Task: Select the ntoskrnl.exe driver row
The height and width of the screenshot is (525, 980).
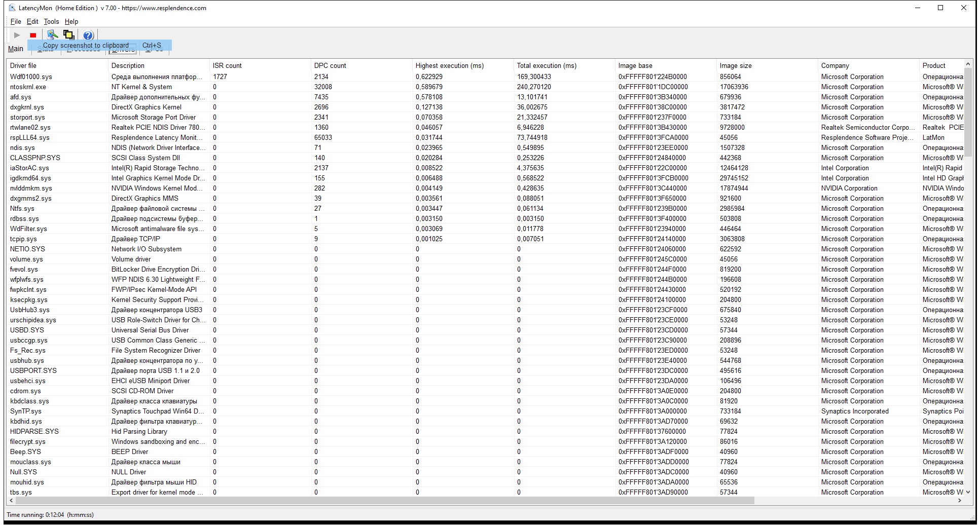Action: coord(485,87)
